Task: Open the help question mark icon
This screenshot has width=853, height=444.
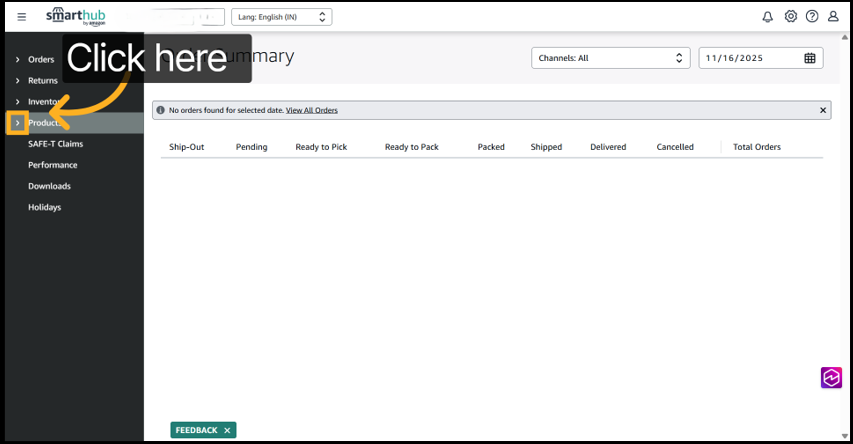Action: [x=812, y=17]
